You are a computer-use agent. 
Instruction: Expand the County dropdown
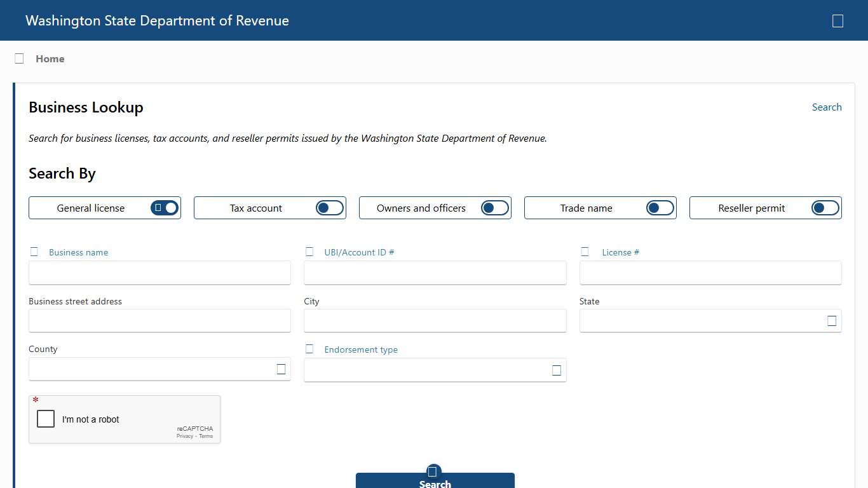coord(281,369)
